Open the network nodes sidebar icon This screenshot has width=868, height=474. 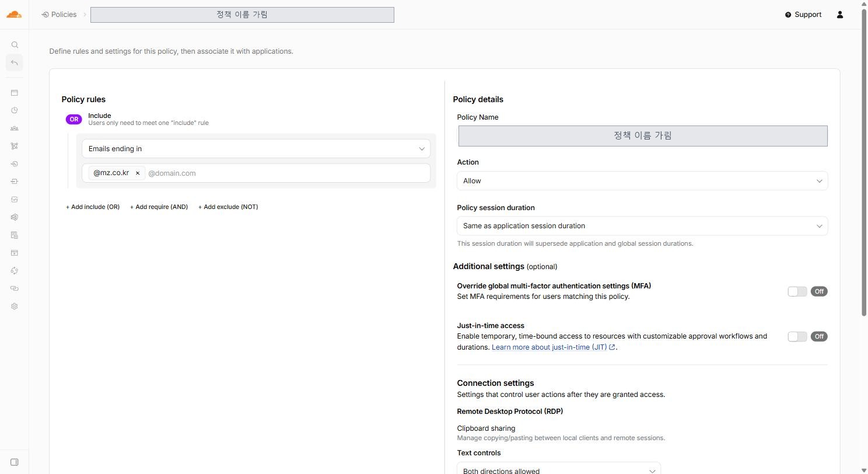[x=15, y=146]
